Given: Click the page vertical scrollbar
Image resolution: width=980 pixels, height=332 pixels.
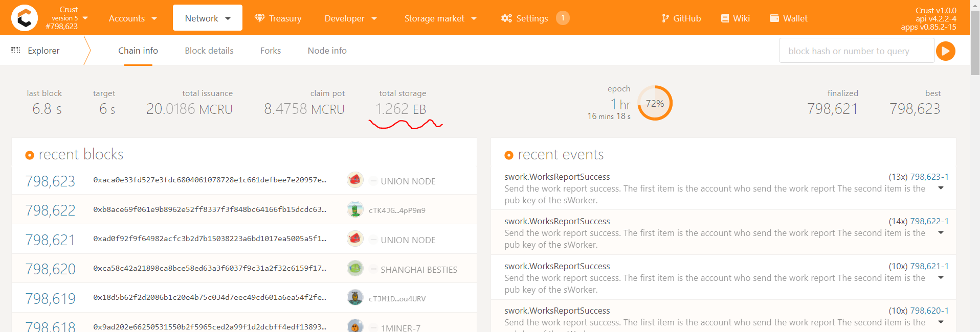Looking at the screenshot, I should click(975, 43).
